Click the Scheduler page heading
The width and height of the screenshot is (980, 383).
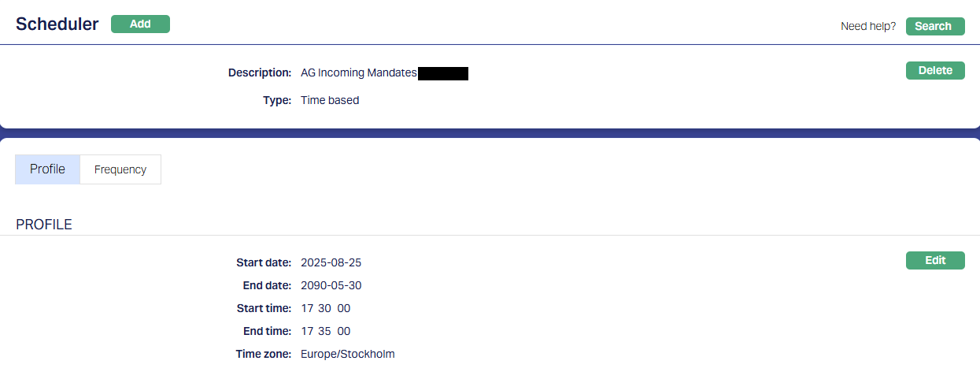click(57, 24)
